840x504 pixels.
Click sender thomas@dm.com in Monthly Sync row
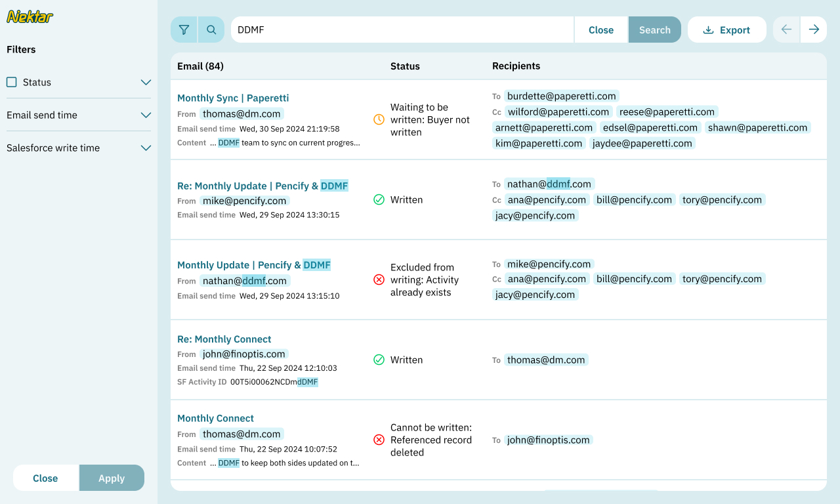coord(241,114)
